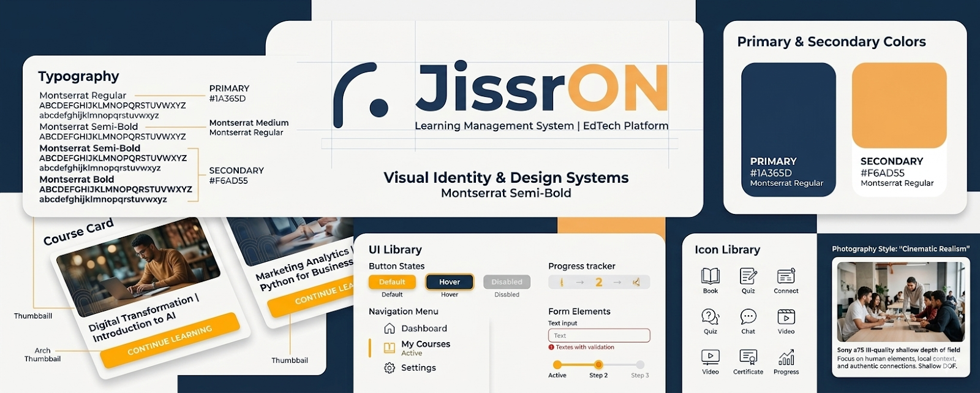
Task: Select the Step 2 marker on the stepper
Action: coord(598,365)
